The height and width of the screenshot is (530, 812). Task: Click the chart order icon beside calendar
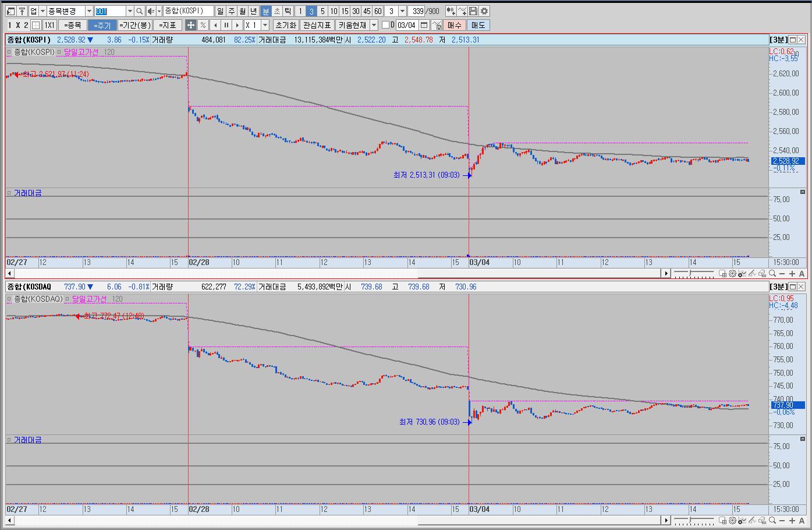pyautogui.click(x=437, y=25)
